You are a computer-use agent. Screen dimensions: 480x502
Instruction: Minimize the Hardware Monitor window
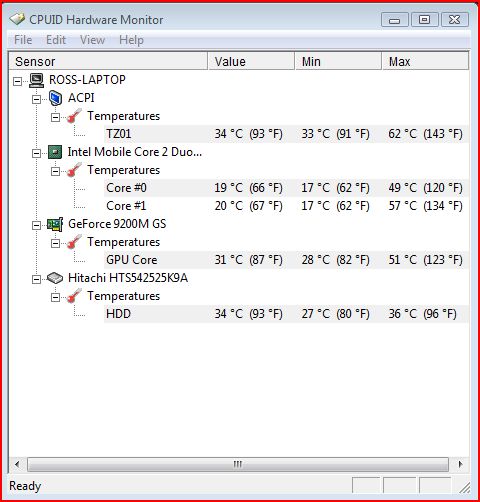[395, 20]
